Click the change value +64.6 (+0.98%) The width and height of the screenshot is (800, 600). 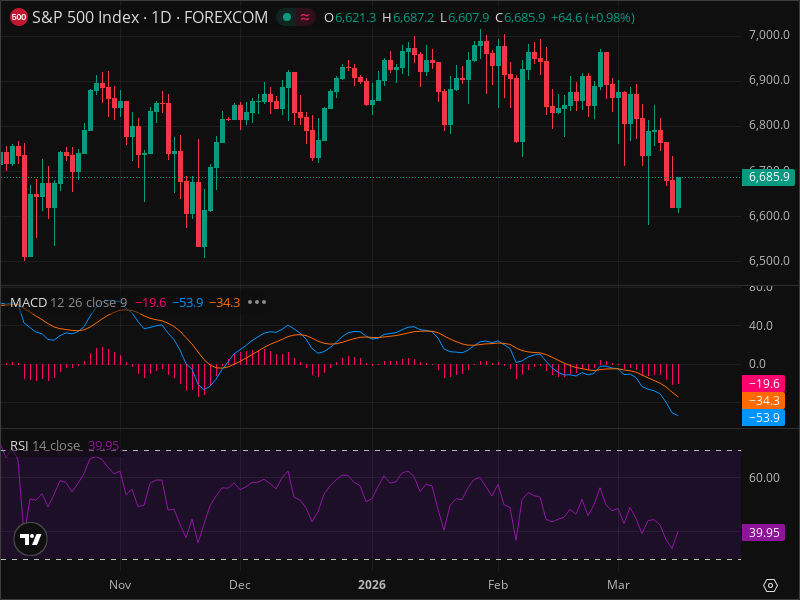point(593,18)
